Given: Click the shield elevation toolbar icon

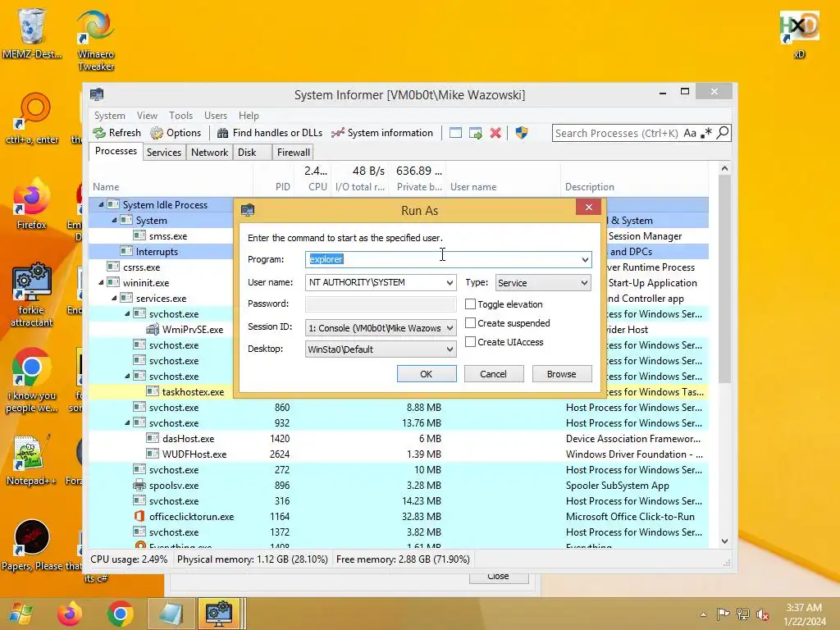Looking at the screenshot, I should (522, 133).
